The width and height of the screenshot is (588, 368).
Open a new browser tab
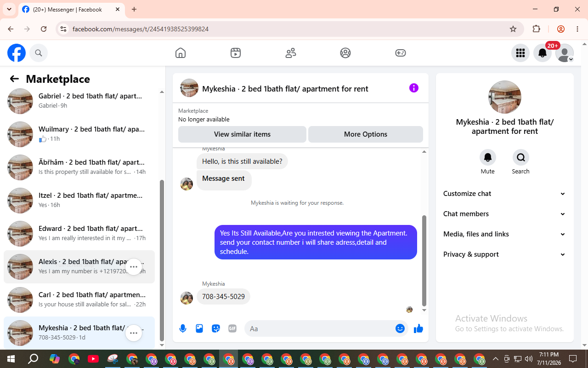[x=134, y=9]
